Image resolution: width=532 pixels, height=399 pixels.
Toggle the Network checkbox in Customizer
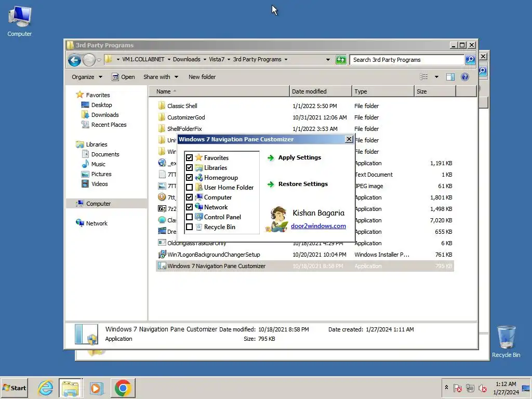[x=189, y=207]
